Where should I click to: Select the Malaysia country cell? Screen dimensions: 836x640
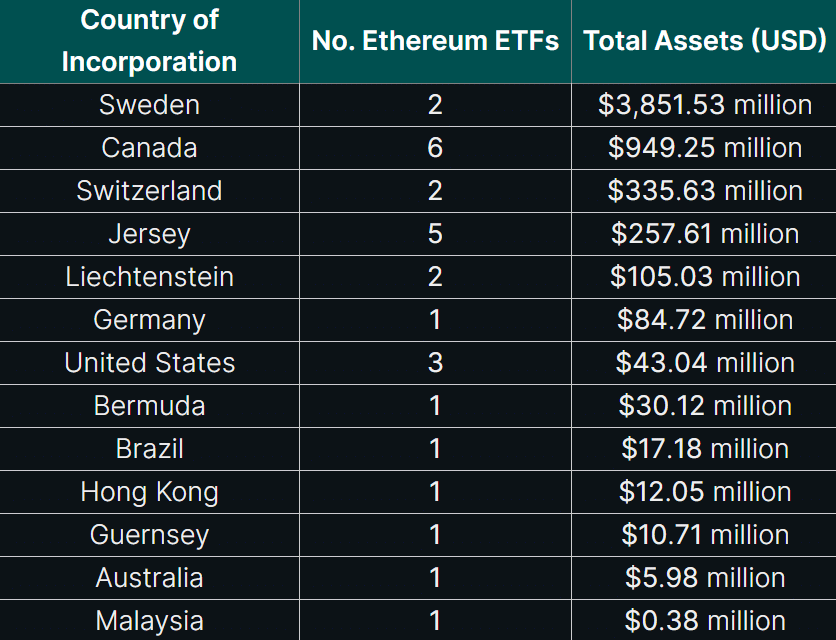point(149,621)
